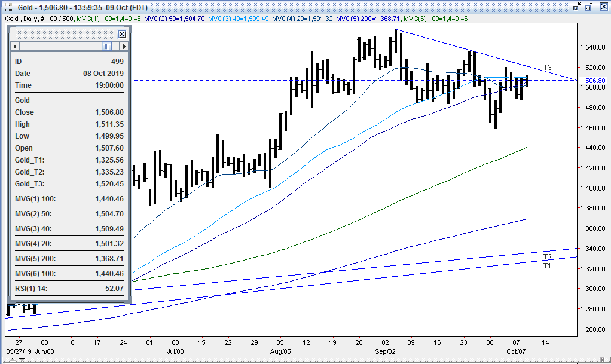
Task: Select the MVG(3) 40 row in panel
Action: pos(69,229)
